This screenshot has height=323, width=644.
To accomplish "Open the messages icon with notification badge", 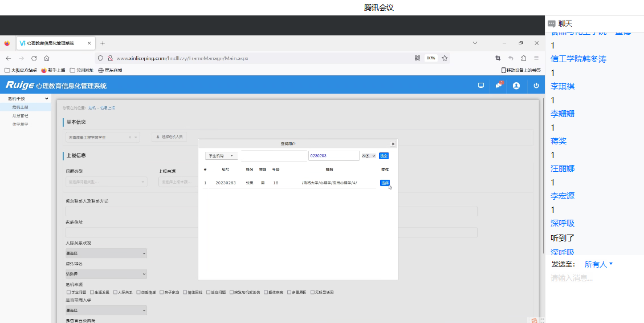I will (x=499, y=86).
